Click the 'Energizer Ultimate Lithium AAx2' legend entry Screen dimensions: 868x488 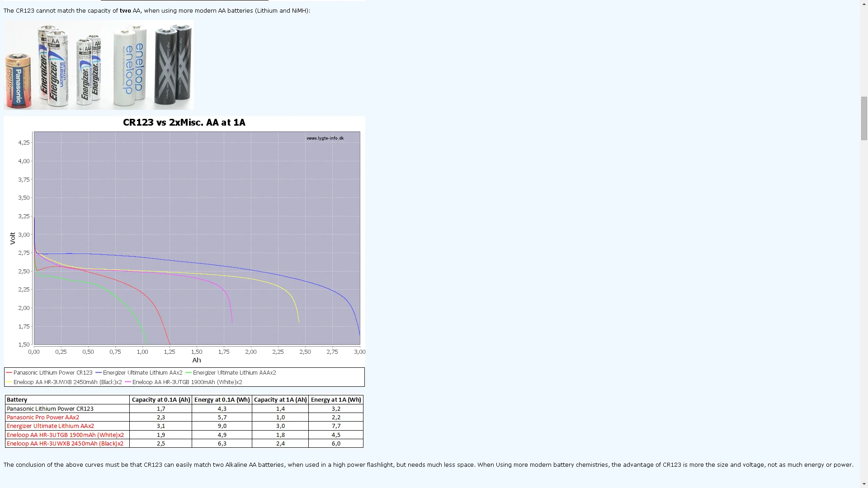point(139,373)
